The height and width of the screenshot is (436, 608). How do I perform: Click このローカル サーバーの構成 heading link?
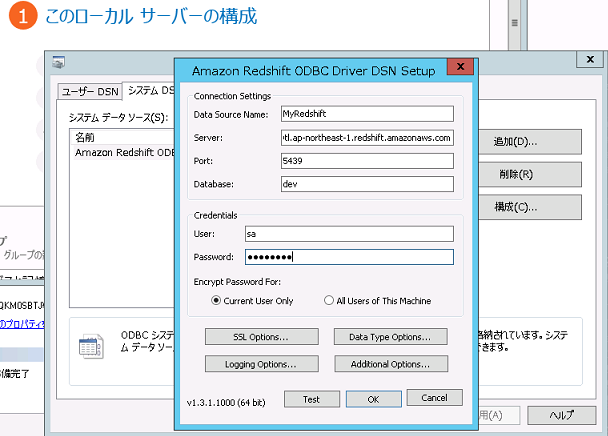point(151,16)
